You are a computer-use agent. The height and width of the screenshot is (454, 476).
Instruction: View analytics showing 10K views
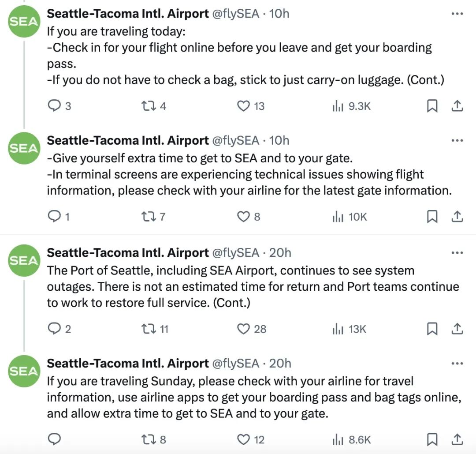[x=350, y=216]
